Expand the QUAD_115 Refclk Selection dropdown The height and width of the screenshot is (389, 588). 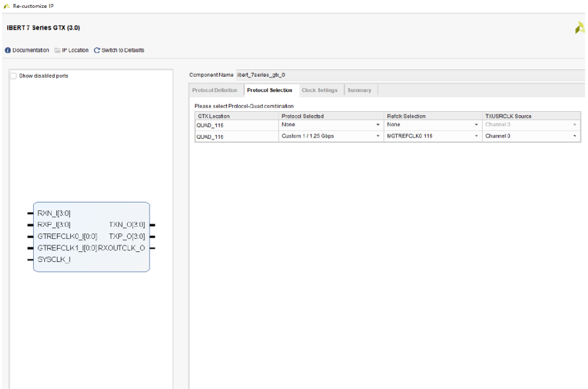(433, 125)
